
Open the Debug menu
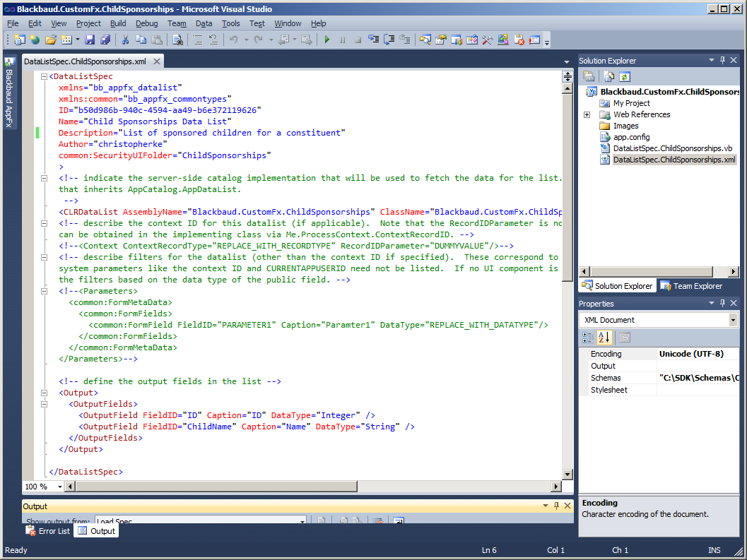point(147,23)
